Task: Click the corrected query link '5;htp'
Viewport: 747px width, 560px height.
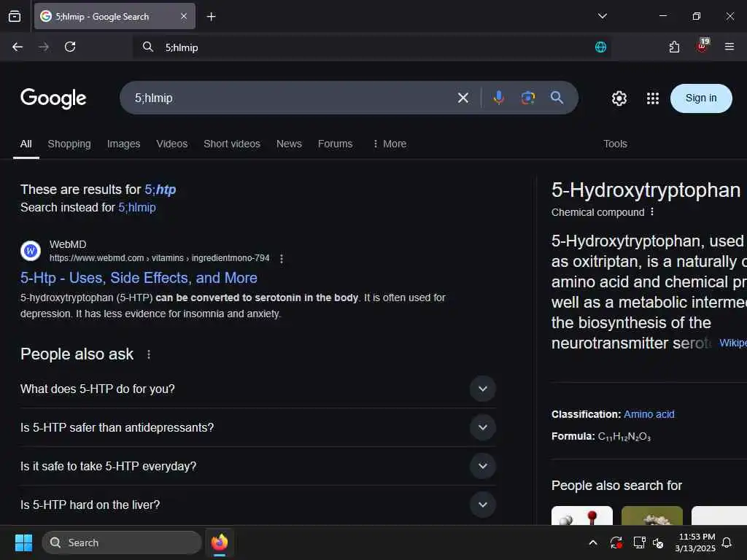Action: (160, 190)
